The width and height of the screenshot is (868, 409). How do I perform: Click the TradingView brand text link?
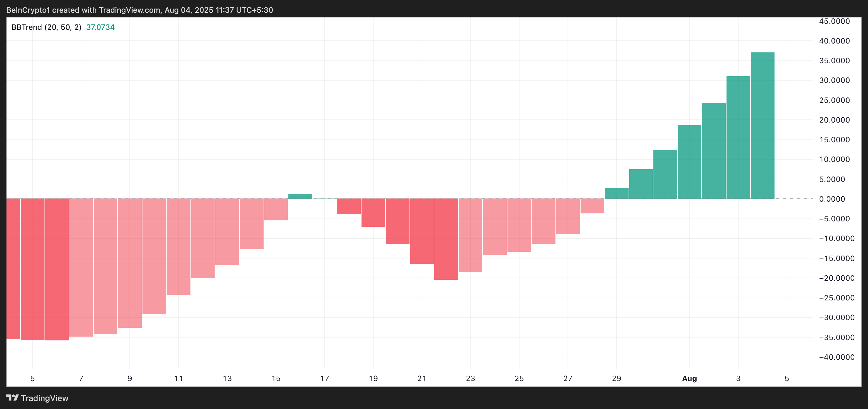click(x=45, y=398)
